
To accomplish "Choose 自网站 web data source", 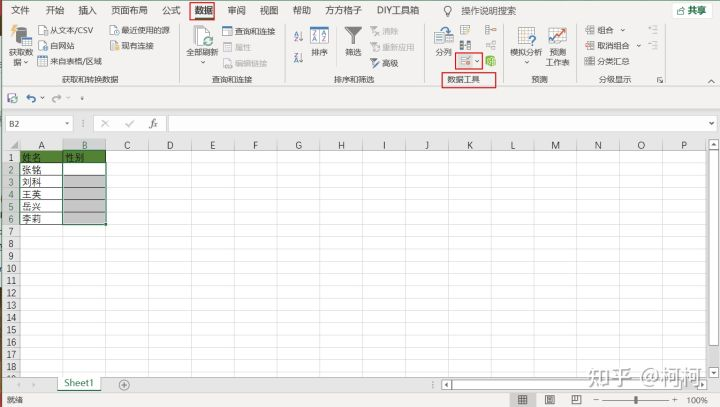I will [56, 45].
